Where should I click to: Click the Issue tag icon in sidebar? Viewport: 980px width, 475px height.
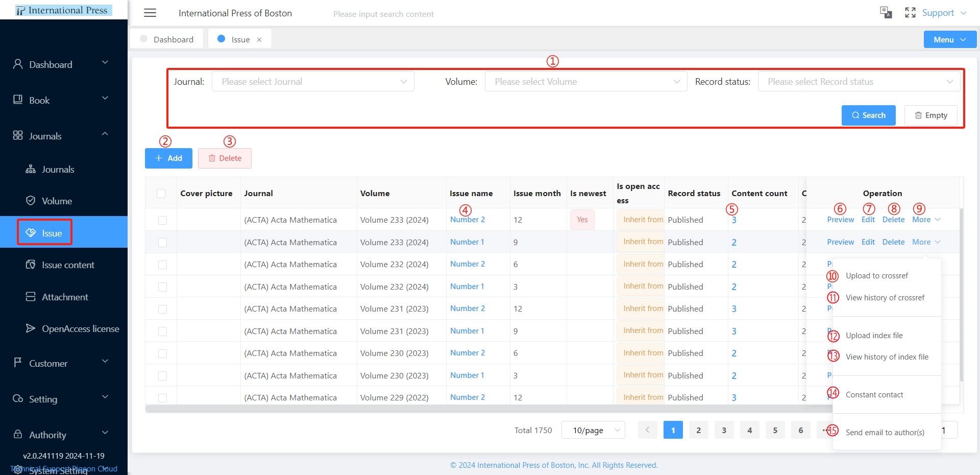pyautogui.click(x=31, y=233)
